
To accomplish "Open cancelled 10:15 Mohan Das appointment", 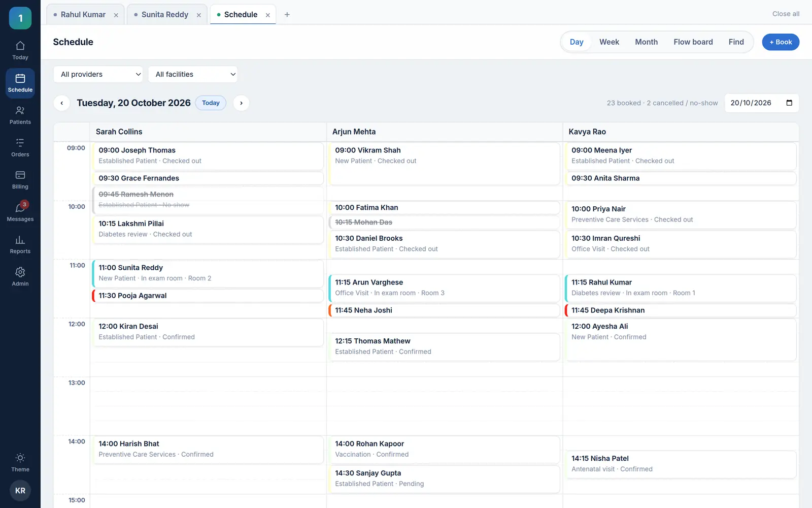I will pos(444,223).
